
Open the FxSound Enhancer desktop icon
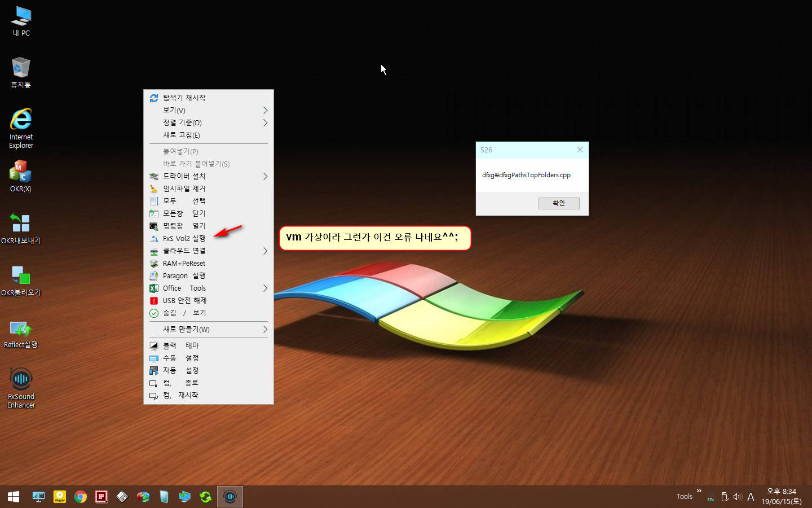tap(21, 388)
